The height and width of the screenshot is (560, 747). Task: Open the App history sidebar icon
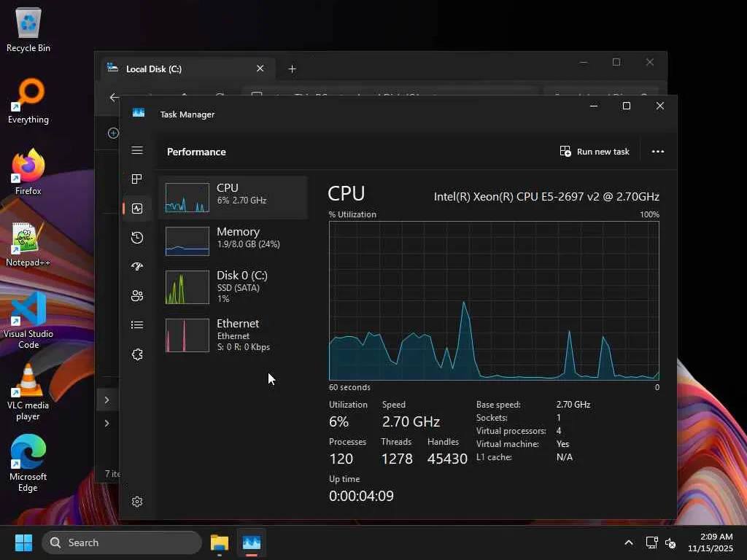(137, 238)
